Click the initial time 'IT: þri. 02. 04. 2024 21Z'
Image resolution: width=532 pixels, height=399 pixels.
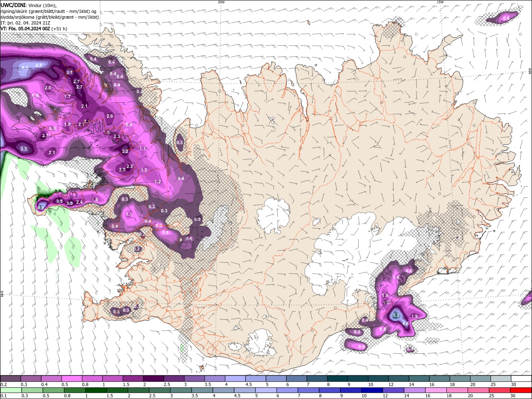[26, 23]
